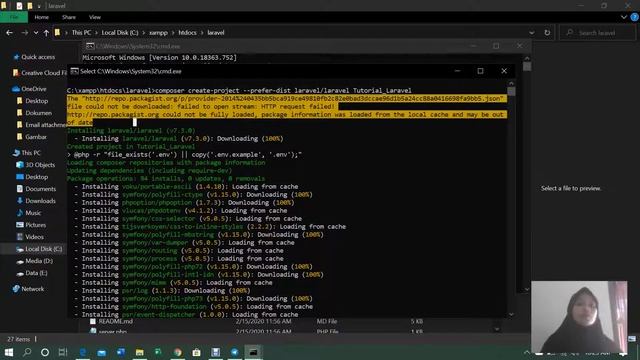Select the Gambar folder in the navigation pane
The width and height of the screenshot is (640, 360).
pos(32,137)
